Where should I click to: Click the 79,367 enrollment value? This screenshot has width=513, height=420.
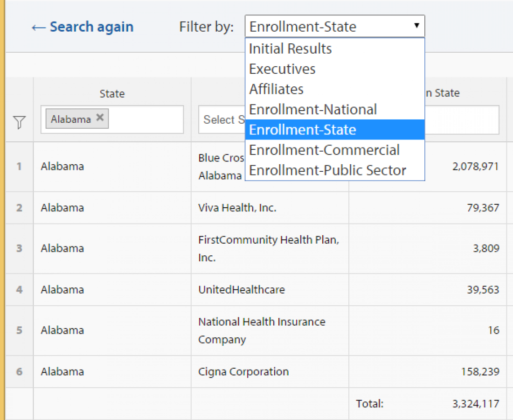[483, 208]
